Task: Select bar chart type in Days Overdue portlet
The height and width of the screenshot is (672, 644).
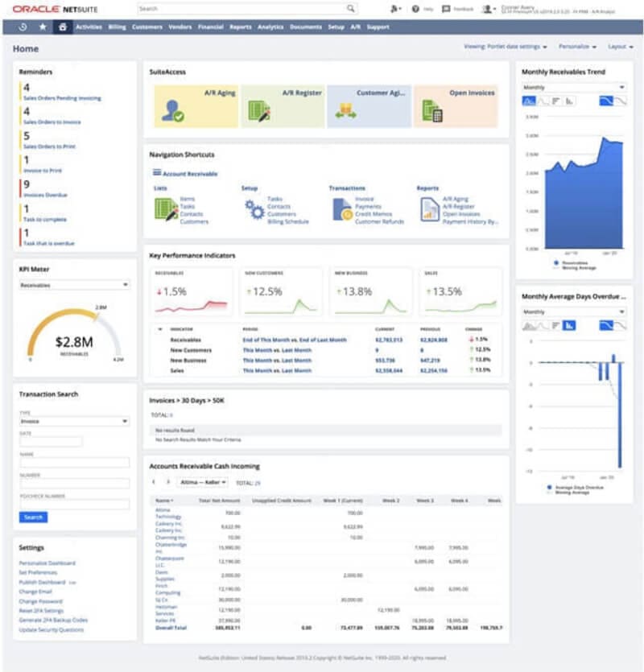Action: [x=555, y=326]
